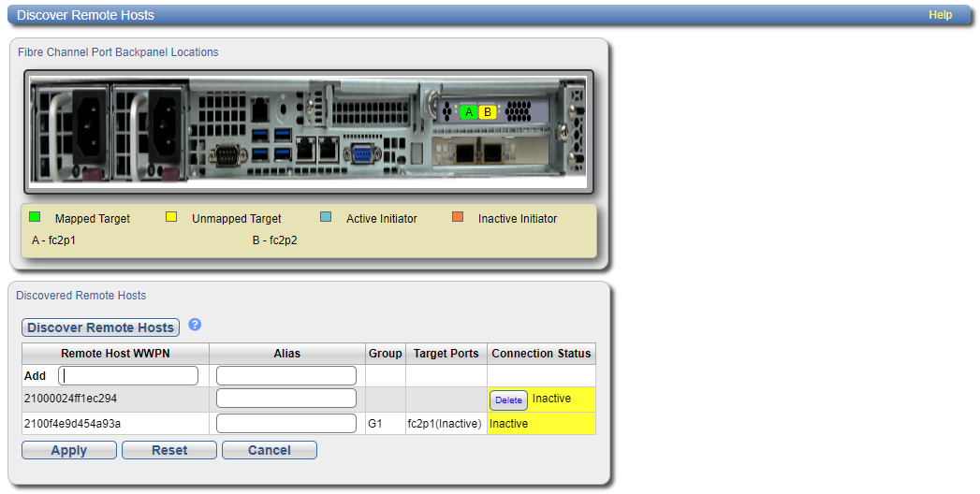The width and height of the screenshot is (980, 494).
Task: Click the Connection Status column header
Action: 541,354
